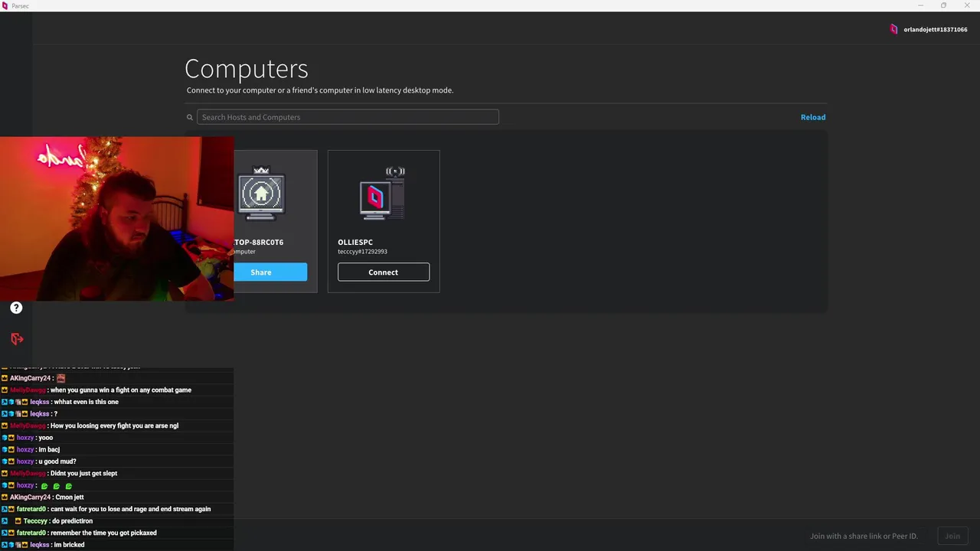
Task: Minimize the Parsec window
Action: point(920,5)
